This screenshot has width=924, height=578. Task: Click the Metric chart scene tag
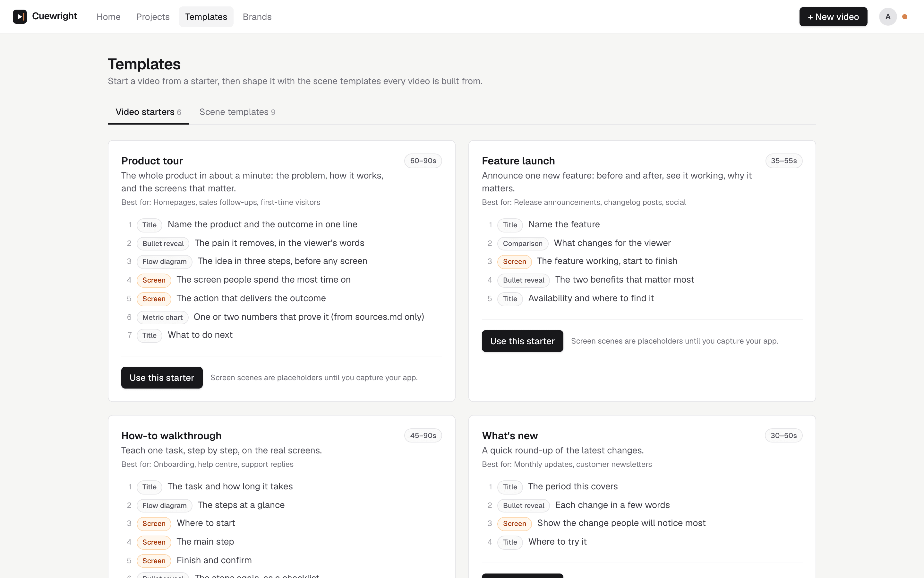pyautogui.click(x=163, y=317)
